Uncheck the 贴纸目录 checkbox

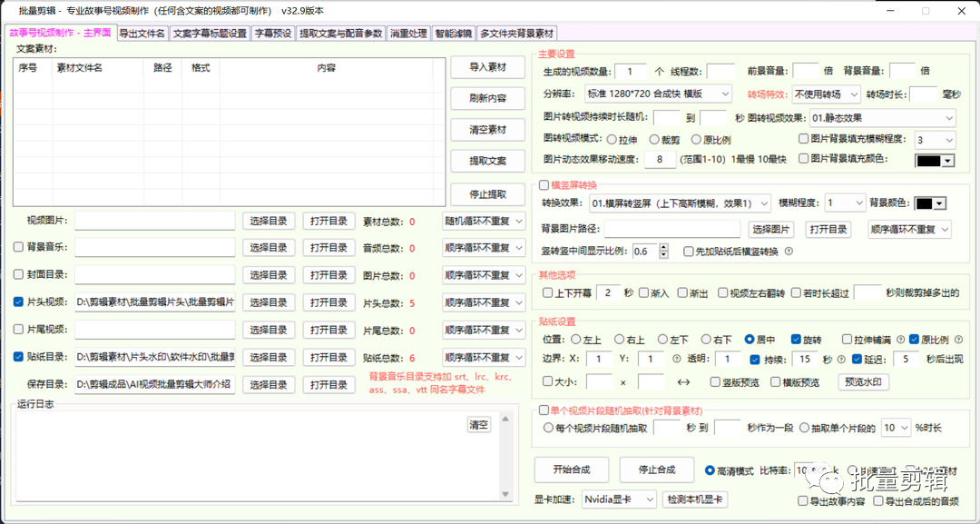click(x=19, y=357)
